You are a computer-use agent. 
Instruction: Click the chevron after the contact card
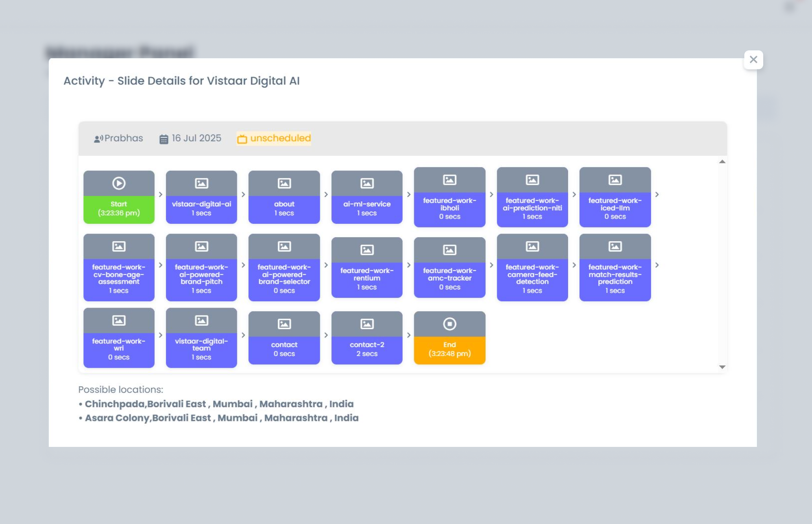pyautogui.click(x=326, y=335)
